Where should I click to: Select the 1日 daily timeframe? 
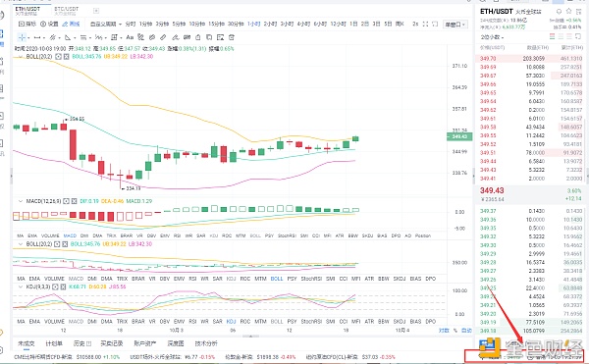pyautogui.click(x=353, y=24)
